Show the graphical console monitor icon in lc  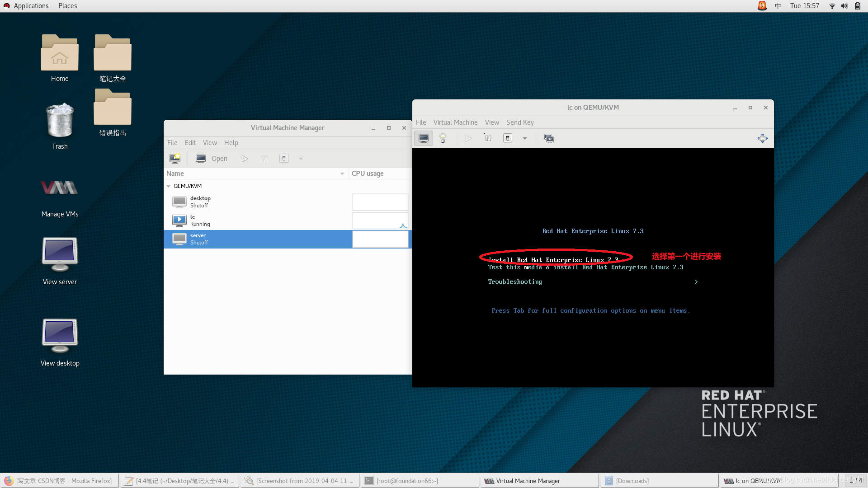[x=424, y=138]
